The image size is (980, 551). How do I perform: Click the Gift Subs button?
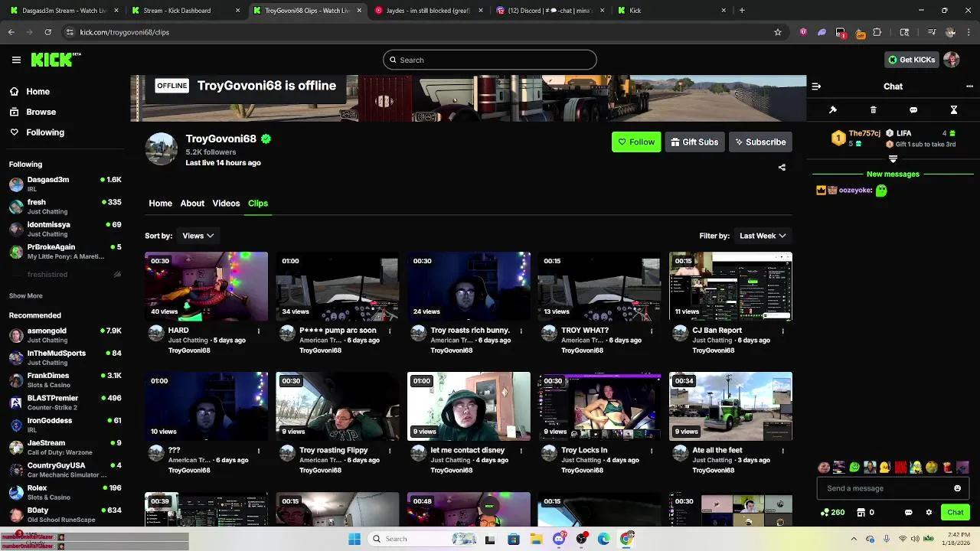(x=694, y=142)
